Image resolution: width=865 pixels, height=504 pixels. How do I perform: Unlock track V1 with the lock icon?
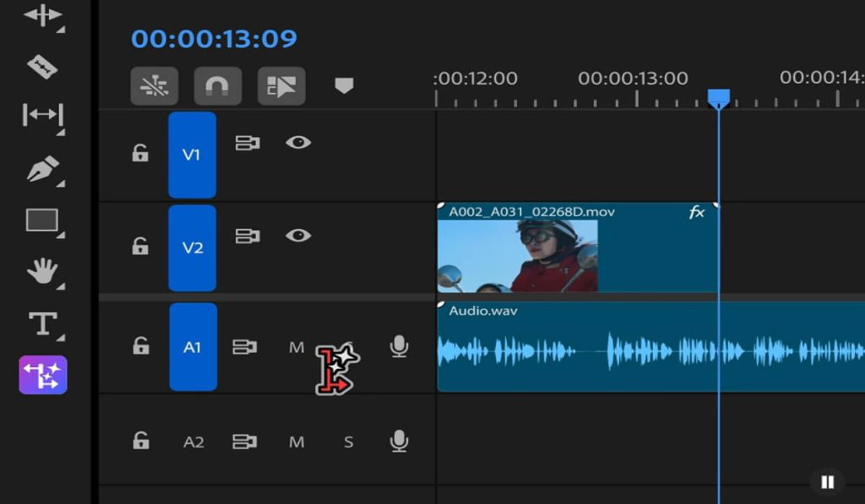tap(140, 155)
